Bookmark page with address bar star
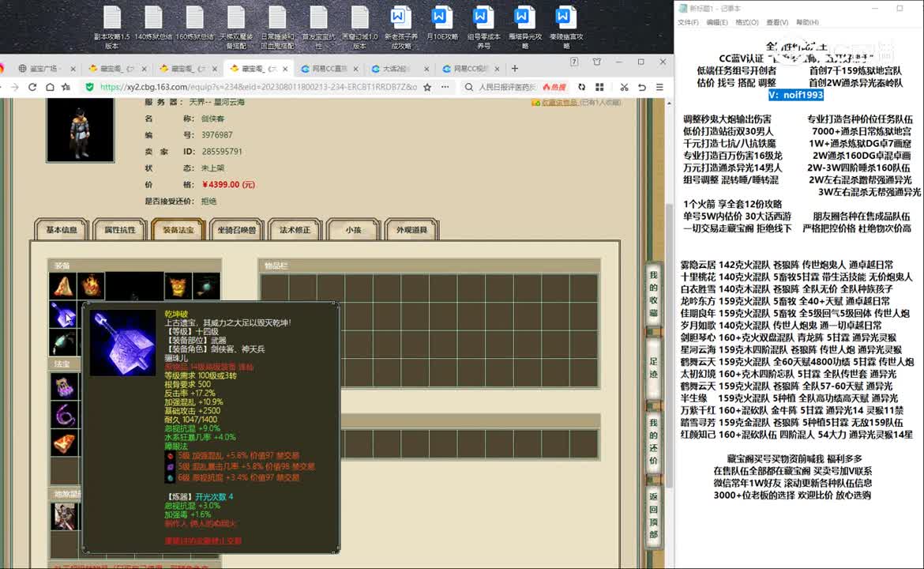Viewport: 924px width, 569px height. point(427,87)
